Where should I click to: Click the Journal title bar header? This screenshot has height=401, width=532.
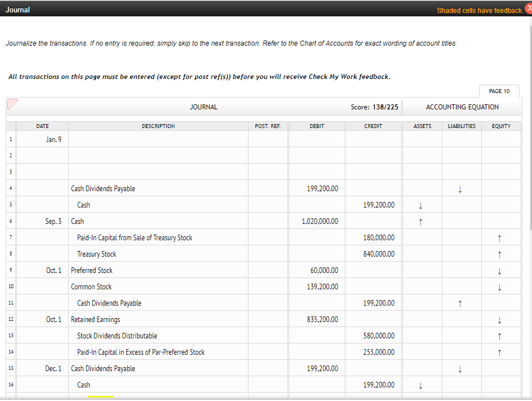coord(17,9)
